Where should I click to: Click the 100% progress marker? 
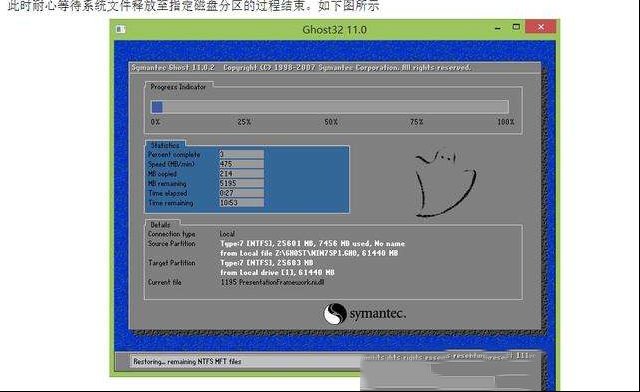point(506,122)
